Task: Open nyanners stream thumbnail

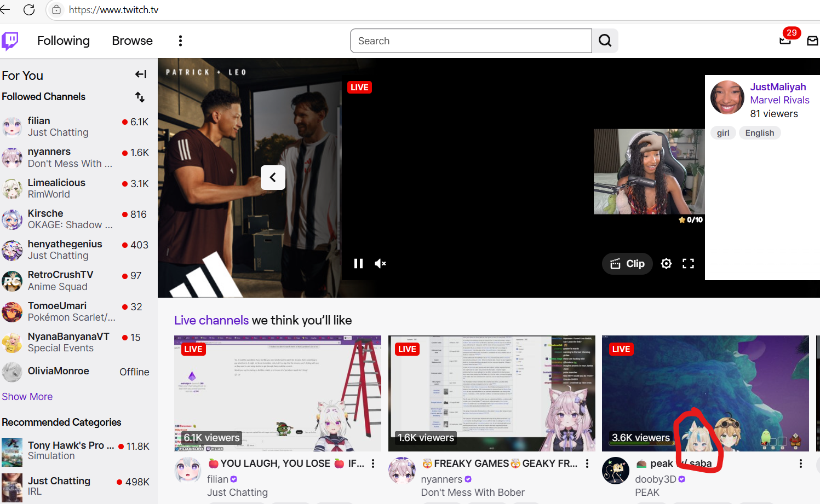Action: coord(492,393)
